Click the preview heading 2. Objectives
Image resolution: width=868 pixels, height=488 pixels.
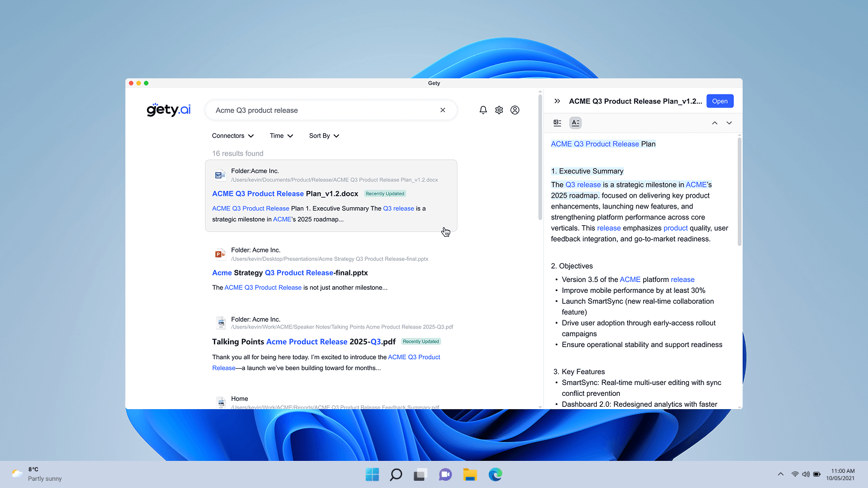572,266
